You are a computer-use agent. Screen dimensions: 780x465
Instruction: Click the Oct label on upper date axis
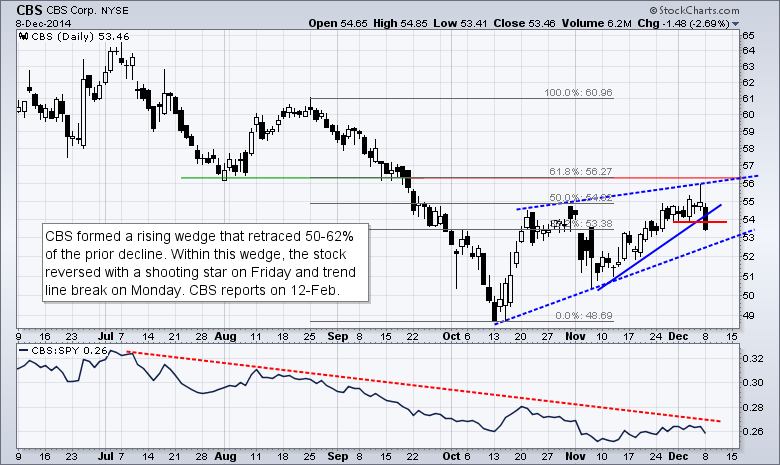(x=451, y=336)
